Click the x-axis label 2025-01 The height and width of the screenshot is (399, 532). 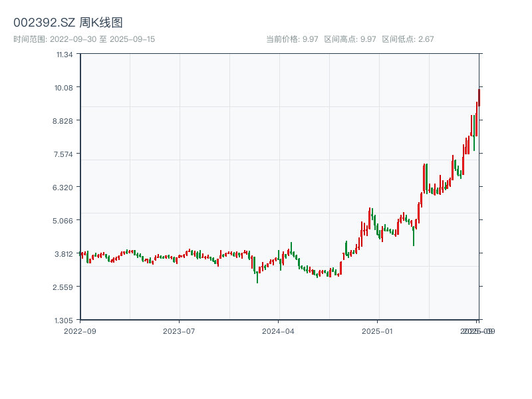[377, 331]
